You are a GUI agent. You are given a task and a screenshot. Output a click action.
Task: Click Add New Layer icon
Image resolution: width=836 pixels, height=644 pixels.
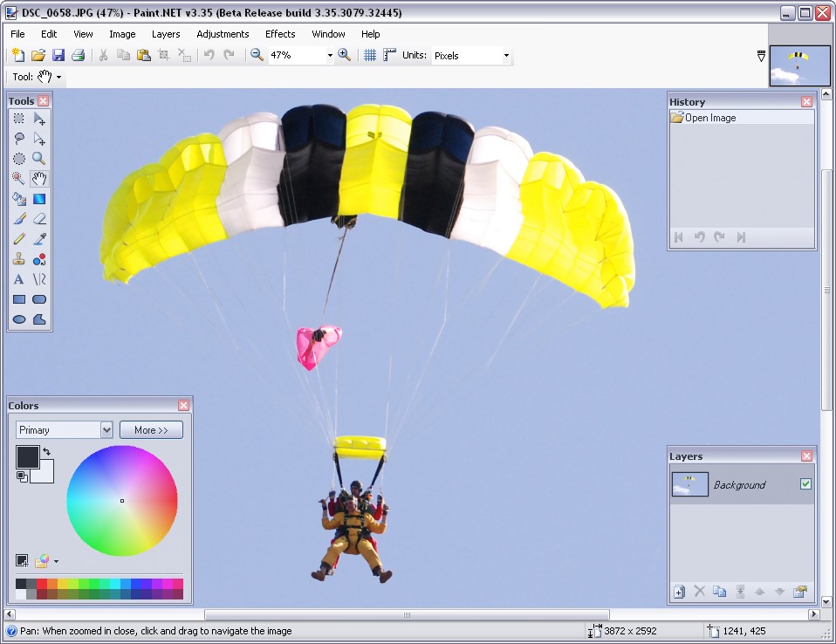[680, 592]
